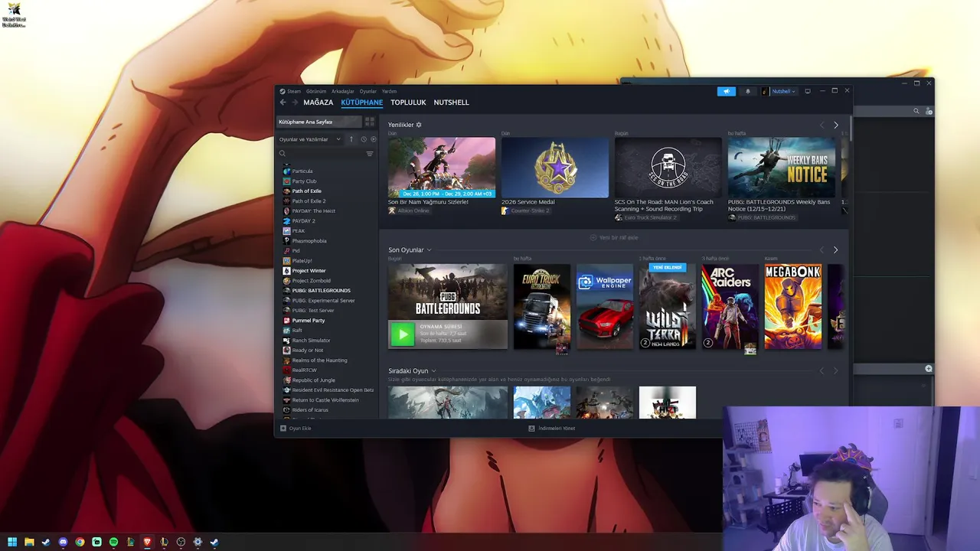980x551 pixels.
Task: Switch to the TOPLULUK tab
Action: coord(408,103)
